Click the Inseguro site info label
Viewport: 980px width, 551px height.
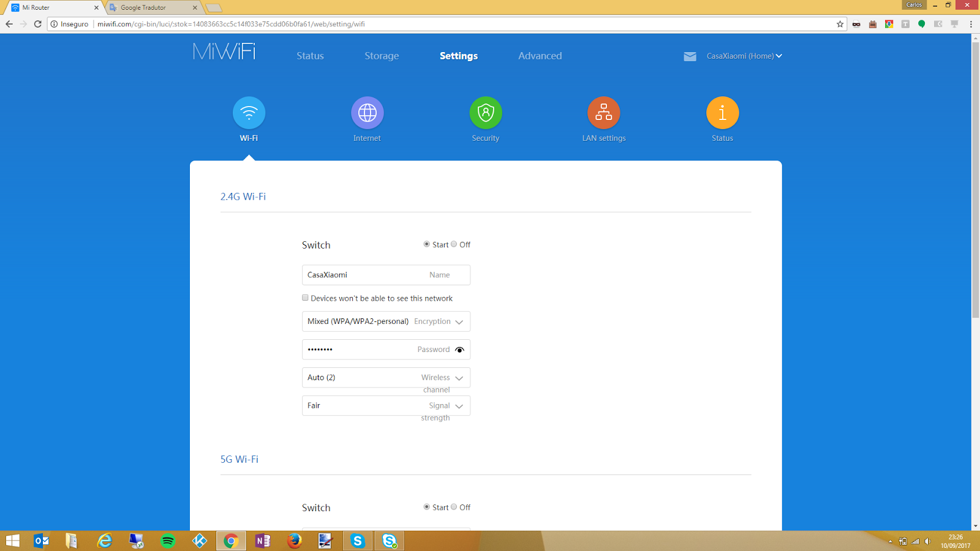click(70, 24)
